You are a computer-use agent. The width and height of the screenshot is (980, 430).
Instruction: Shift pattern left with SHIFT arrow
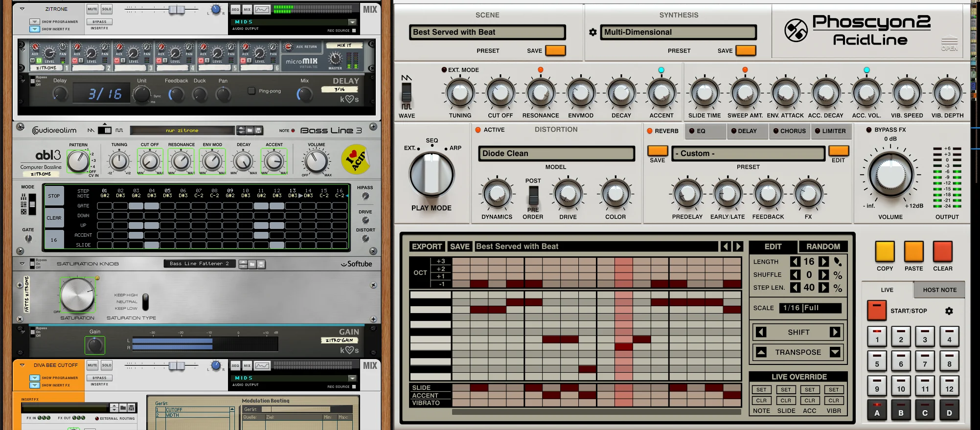pos(761,333)
